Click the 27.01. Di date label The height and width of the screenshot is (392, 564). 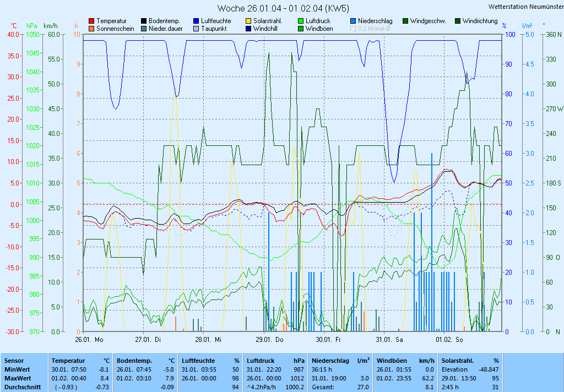(148, 340)
